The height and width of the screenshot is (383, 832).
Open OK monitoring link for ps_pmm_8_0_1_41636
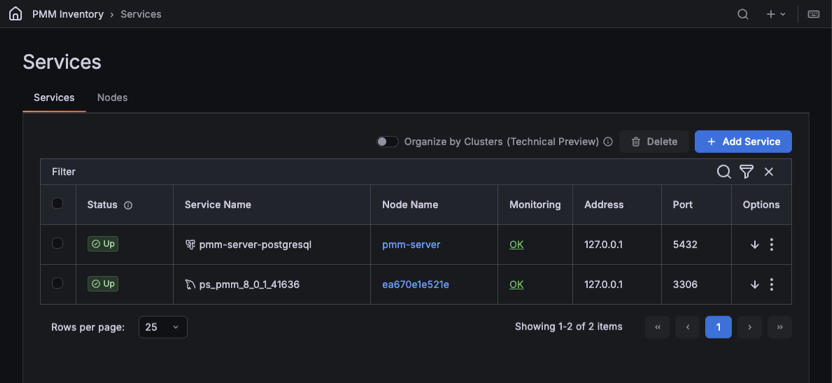[x=516, y=284]
